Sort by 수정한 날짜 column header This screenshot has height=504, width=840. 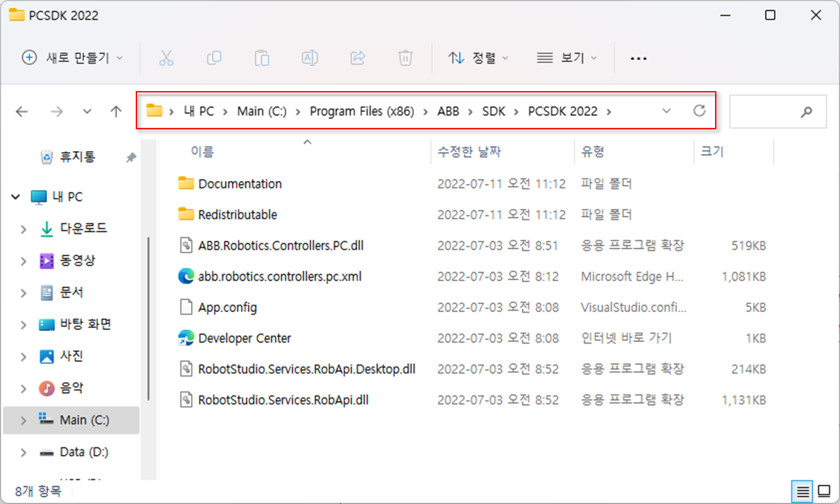tap(469, 152)
